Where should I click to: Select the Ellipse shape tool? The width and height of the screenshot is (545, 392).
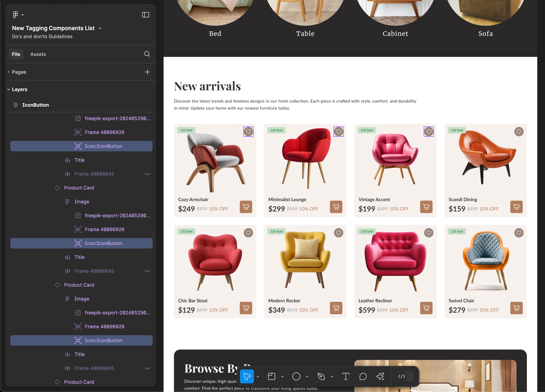point(296,376)
